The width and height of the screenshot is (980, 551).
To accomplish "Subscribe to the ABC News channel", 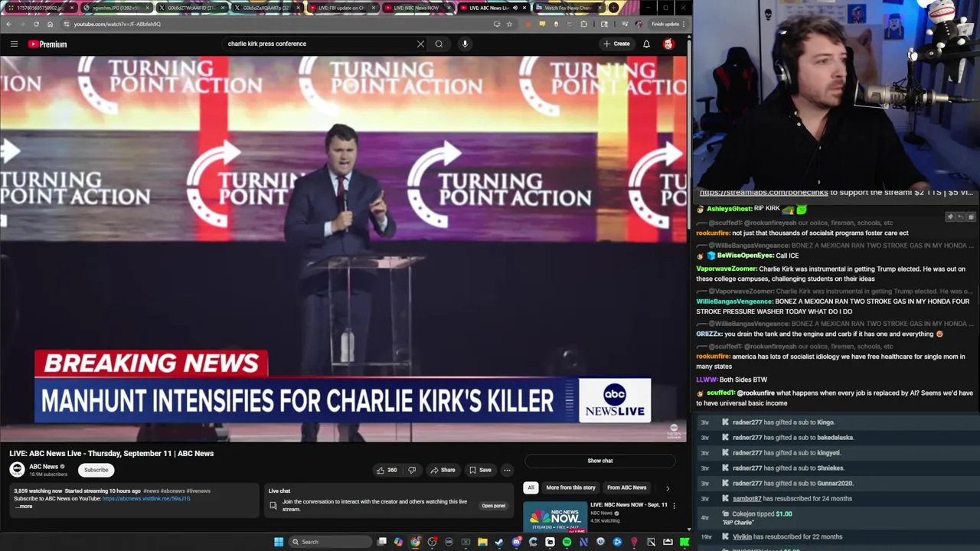I will click(96, 470).
